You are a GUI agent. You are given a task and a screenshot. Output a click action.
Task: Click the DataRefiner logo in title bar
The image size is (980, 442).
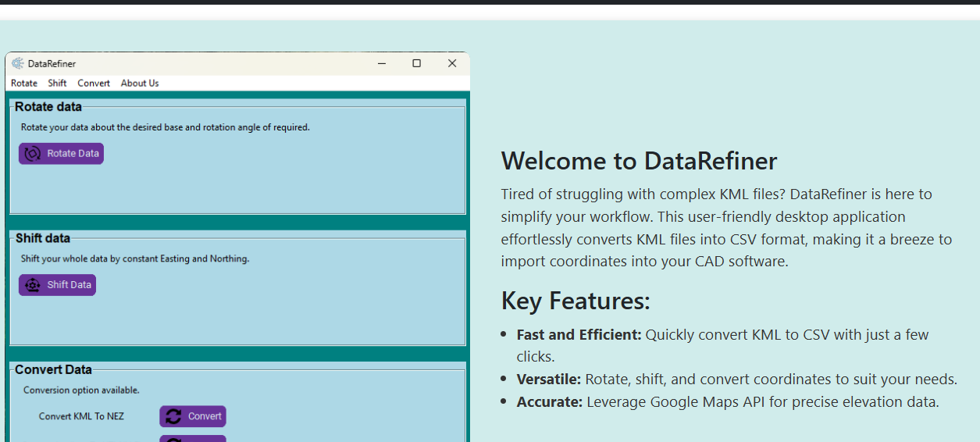coord(18,63)
